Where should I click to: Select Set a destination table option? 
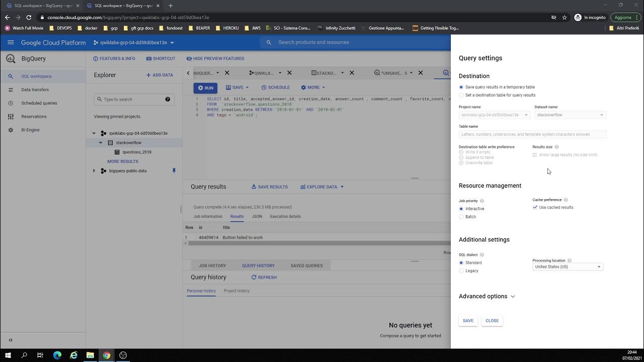pyautogui.click(x=461, y=95)
